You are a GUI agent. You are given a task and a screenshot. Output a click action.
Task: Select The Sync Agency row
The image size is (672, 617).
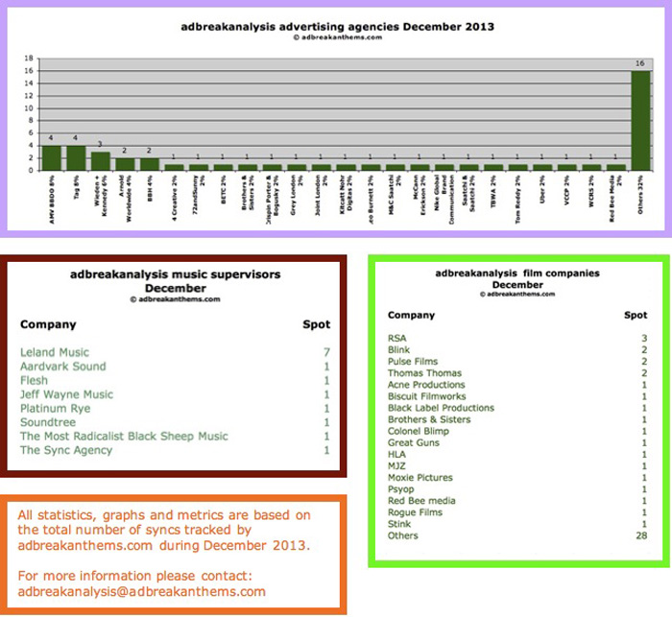pos(175,450)
